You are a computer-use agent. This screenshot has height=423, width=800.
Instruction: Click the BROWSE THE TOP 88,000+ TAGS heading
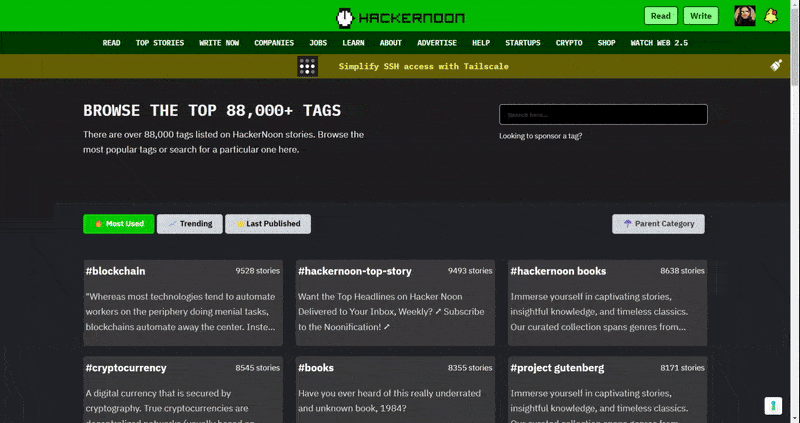tap(212, 110)
